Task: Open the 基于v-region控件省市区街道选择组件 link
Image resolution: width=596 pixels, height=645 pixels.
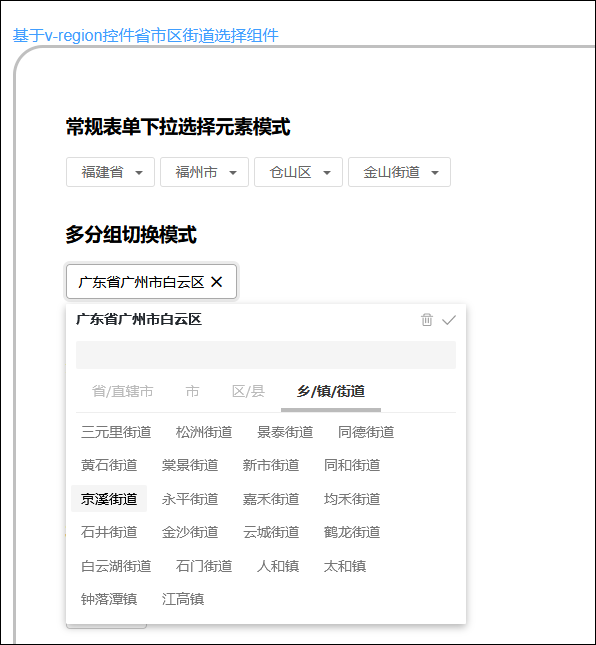Action: [x=146, y=35]
